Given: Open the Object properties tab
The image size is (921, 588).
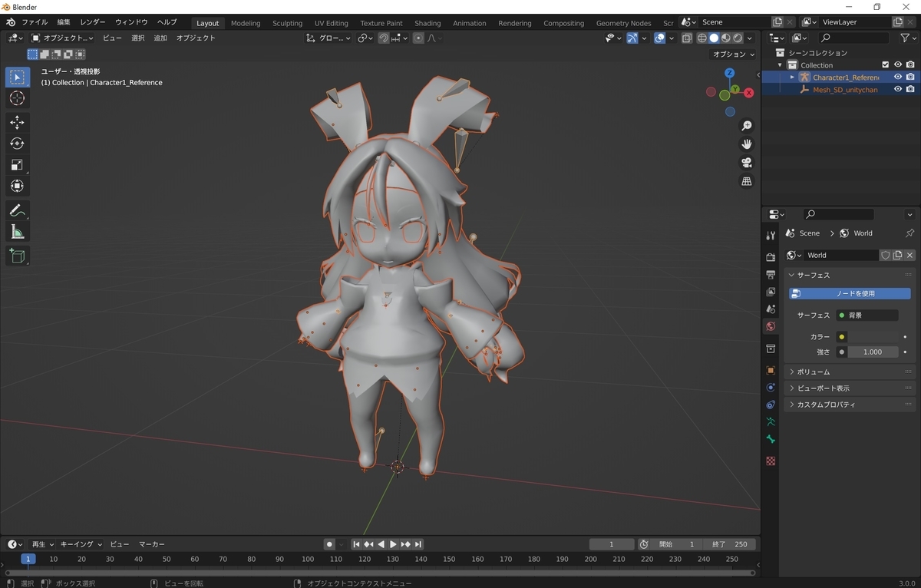Looking at the screenshot, I should (x=771, y=370).
